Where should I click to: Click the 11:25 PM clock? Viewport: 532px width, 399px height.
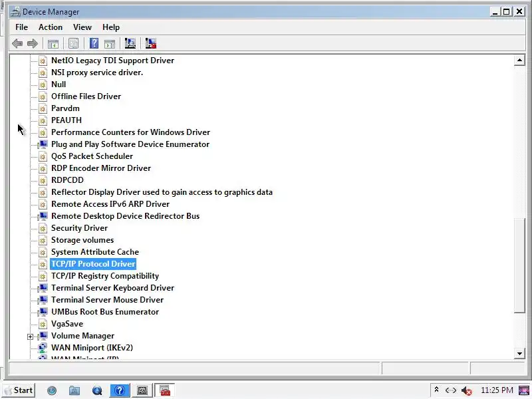pyautogui.click(x=497, y=390)
